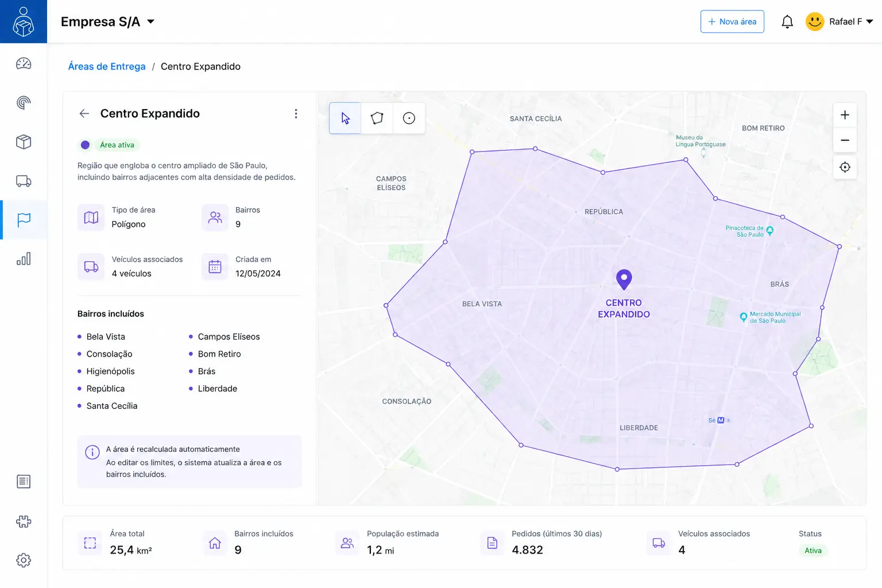Open the three-dot options menu for Centro Expandido
This screenshot has width=882, height=588.
click(x=296, y=114)
